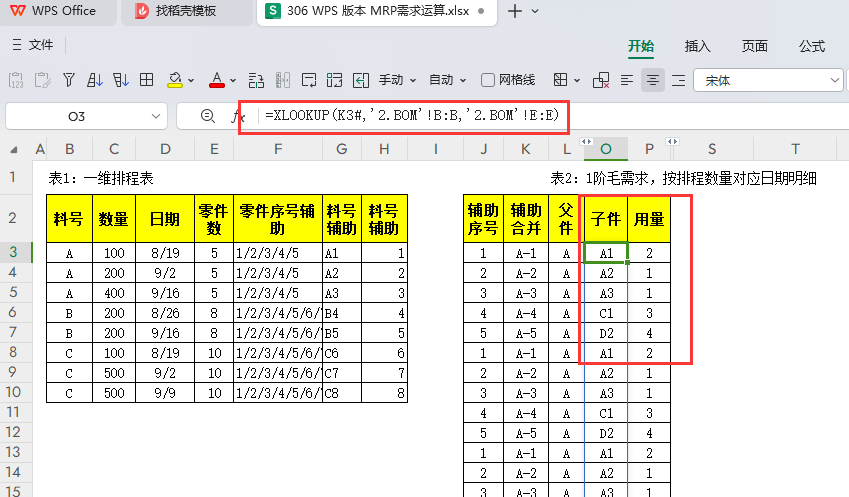Click the table grid icon in toolbar
The width and height of the screenshot is (849, 497).
point(147,80)
